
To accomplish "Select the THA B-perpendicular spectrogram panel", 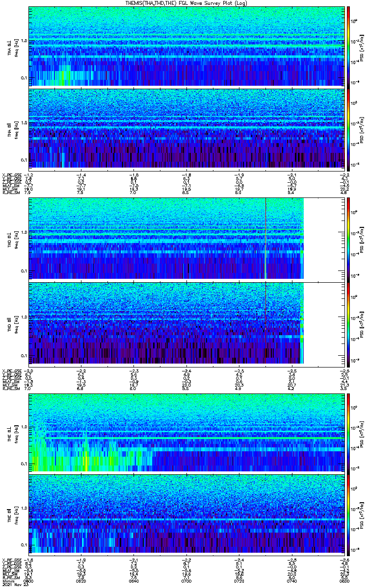I will tap(185, 47).
